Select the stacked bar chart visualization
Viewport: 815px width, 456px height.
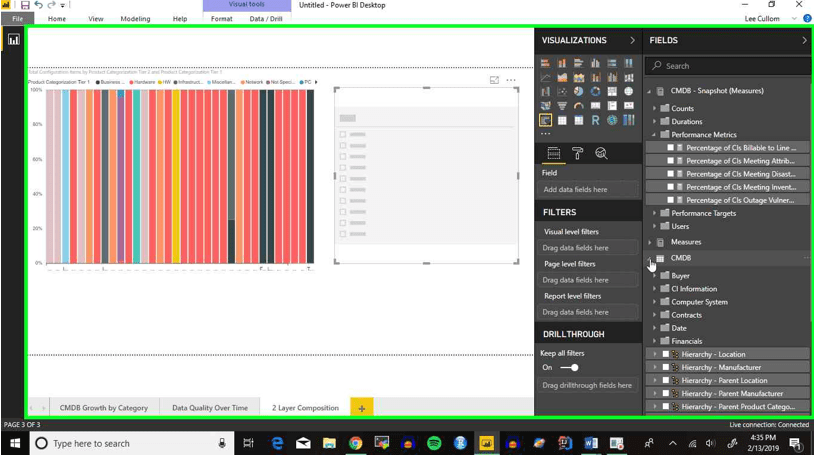545,63
